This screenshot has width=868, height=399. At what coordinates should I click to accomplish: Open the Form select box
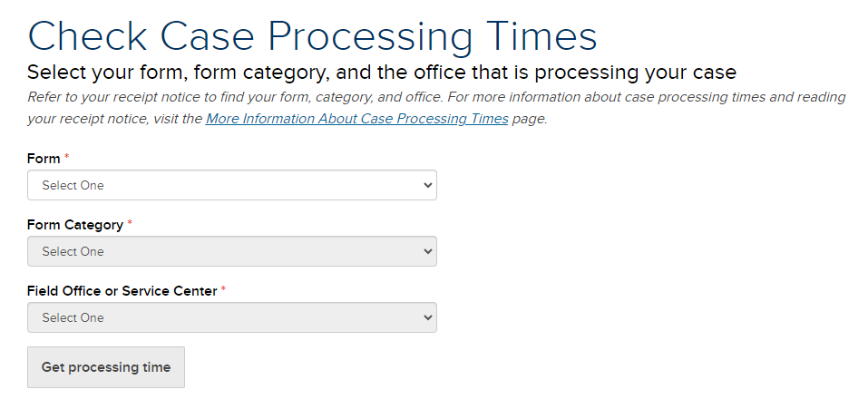click(231, 185)
